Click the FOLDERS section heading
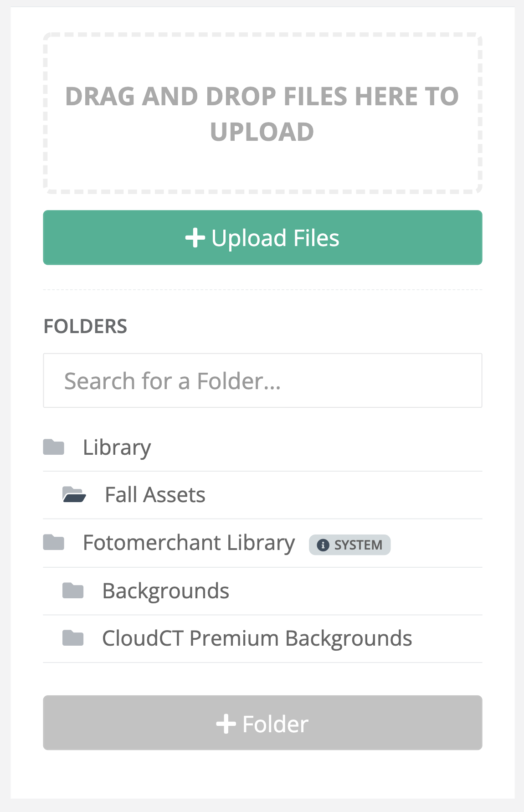The height and width of the screenshot is (812, 524). click(x=85, y=327)
